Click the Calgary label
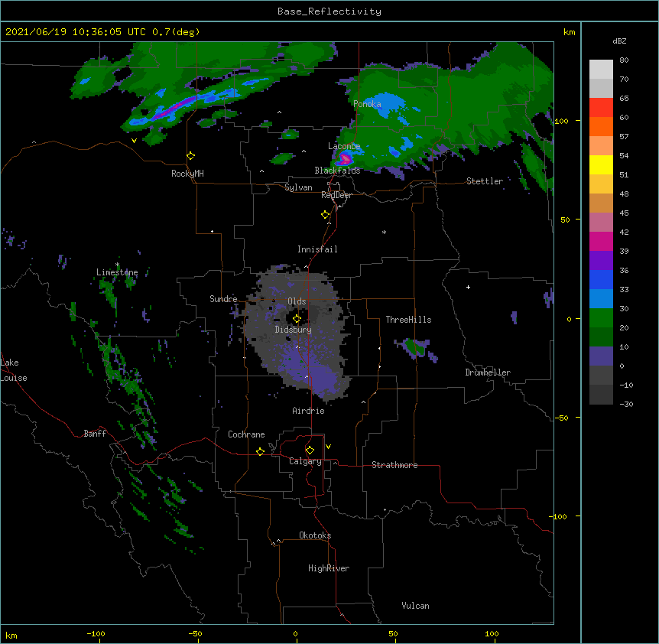 [x=306, y=461]
